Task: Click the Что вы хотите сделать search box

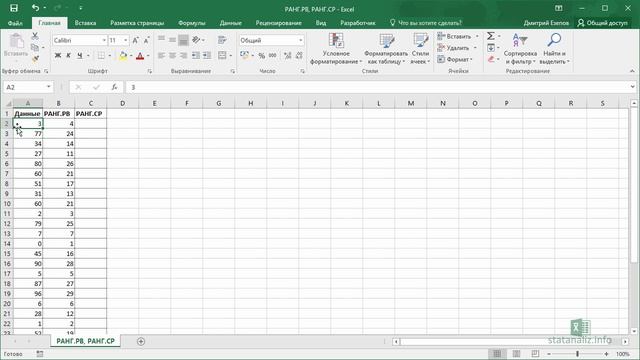Action: pos(425,23)
